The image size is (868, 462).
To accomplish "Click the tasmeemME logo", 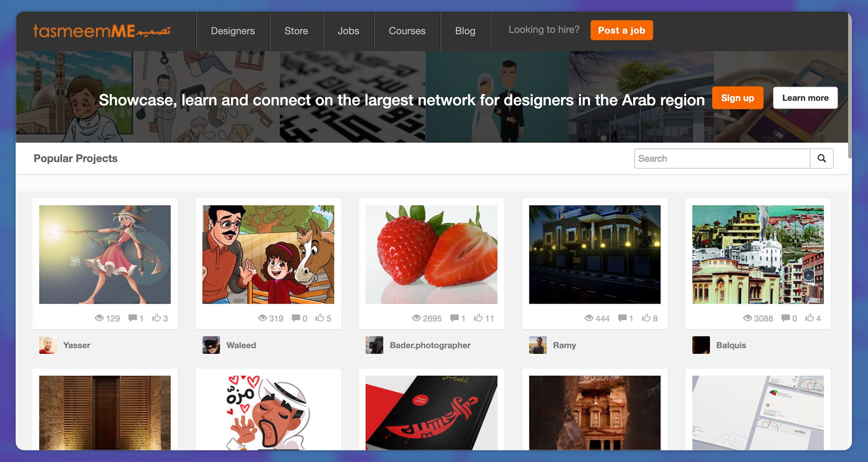I will [x=102, y=31].
